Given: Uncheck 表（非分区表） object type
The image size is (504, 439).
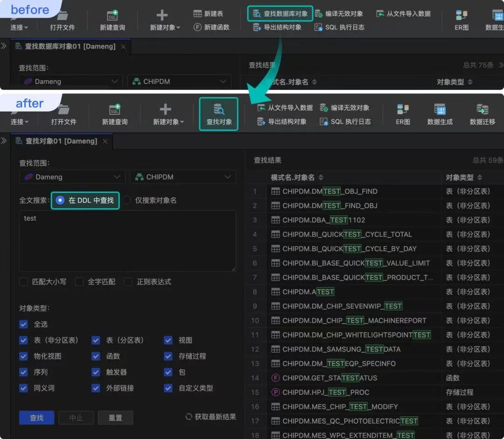Looking at the screenshot, I should click(23, 340).
